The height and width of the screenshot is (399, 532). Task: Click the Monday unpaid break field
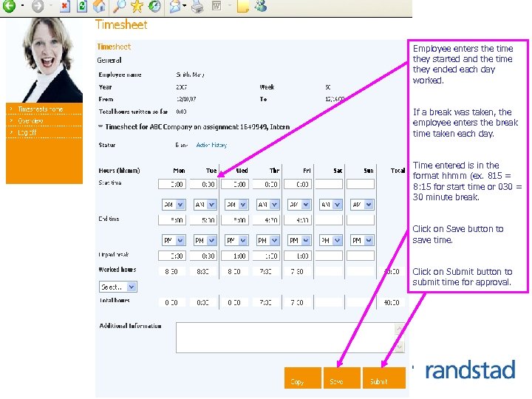coord(172,256)
